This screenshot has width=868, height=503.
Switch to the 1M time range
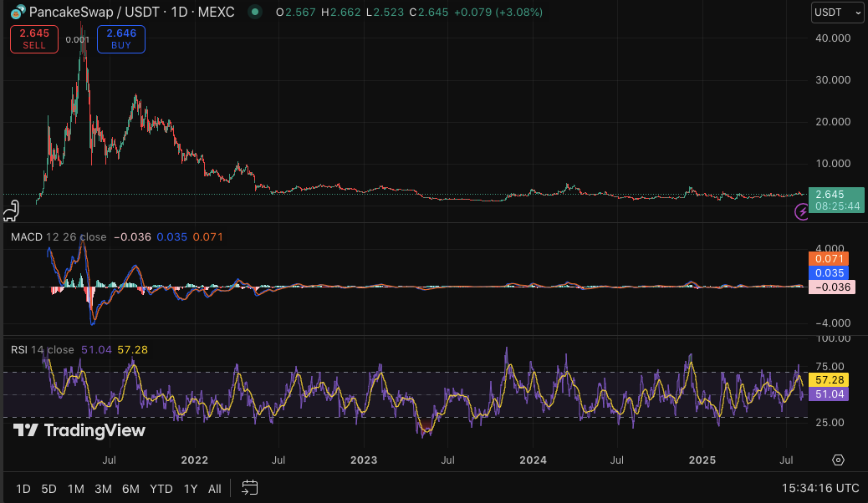(76, 488)
